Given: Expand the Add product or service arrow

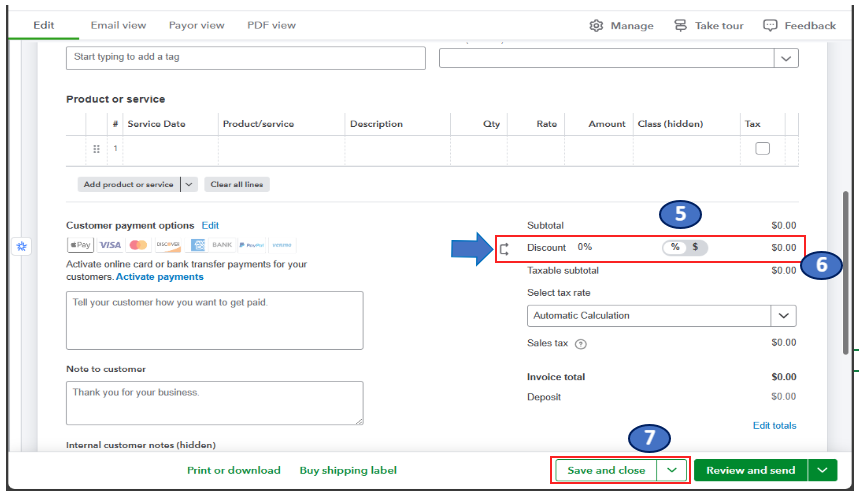Looking at the screenshot, I should [x=189, y=185].
